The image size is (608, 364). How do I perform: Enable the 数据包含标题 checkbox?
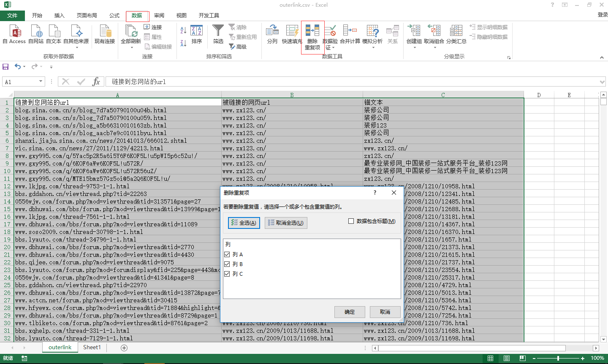(x=351, y=221)
